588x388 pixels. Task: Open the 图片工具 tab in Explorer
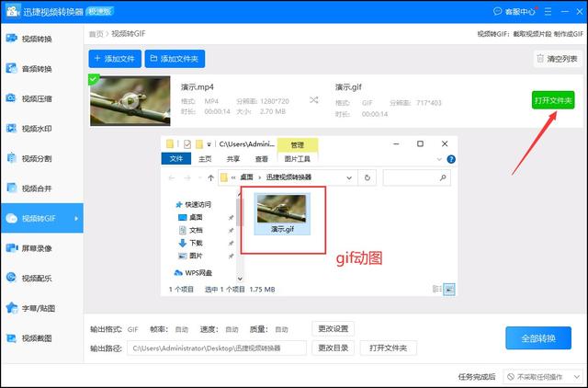pyautogui.click(x=298, y=159)
